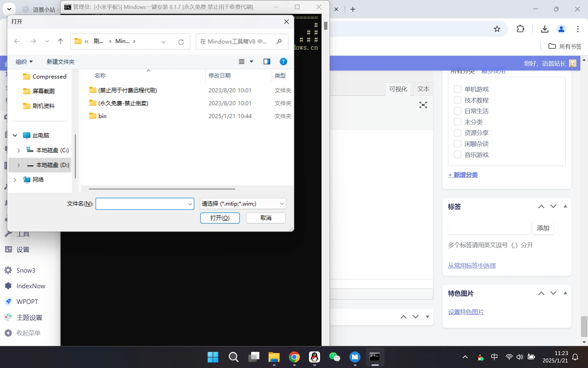This screenshot has height=368, width=588.
Task: Click the fullscreen editor icon
Action: 423,105
